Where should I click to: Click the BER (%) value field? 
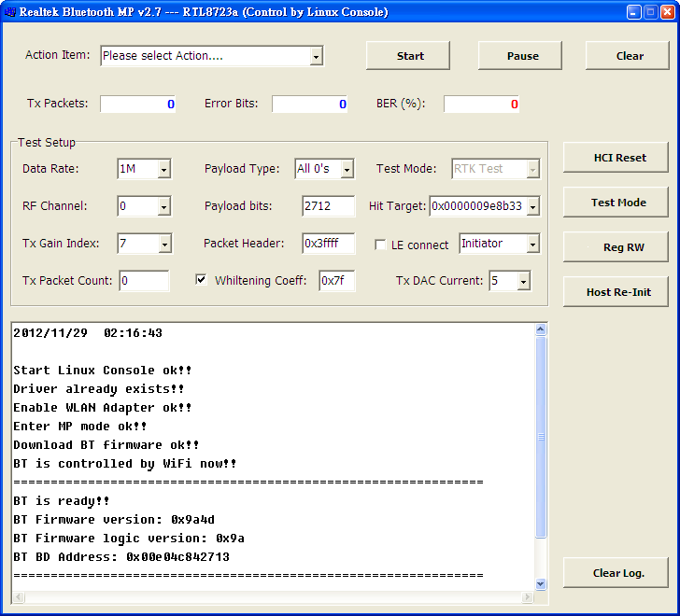(481, 104)
